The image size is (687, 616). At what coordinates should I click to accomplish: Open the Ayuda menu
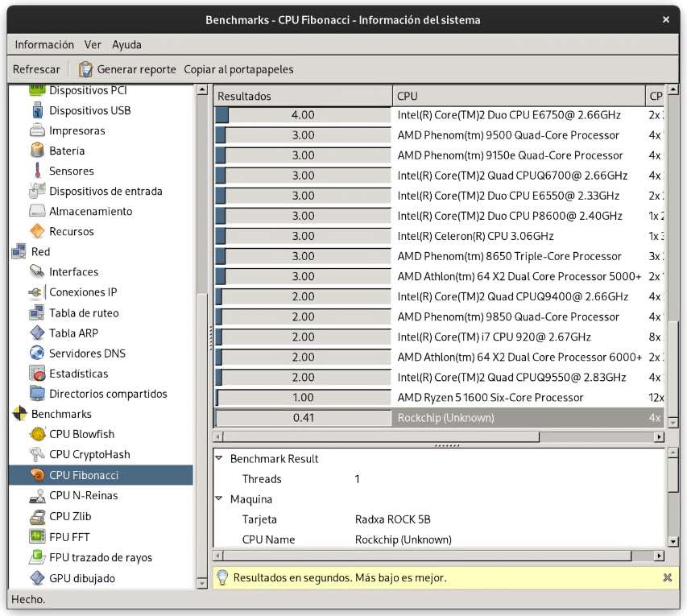pos(126,44)
